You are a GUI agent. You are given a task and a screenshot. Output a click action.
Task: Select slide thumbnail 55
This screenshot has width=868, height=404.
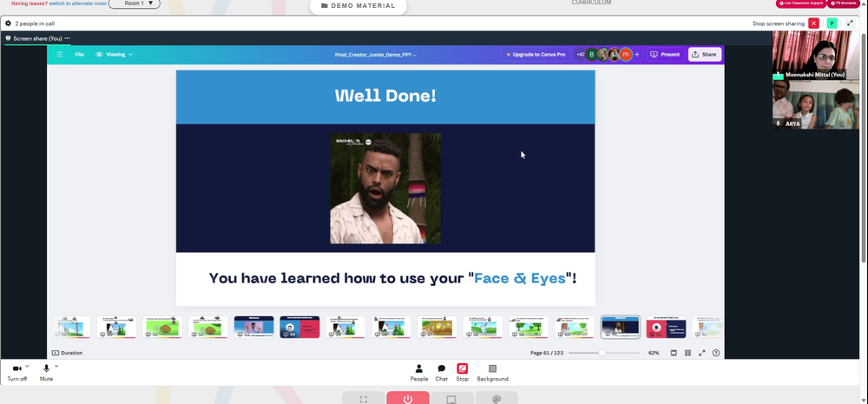[345, 327]
